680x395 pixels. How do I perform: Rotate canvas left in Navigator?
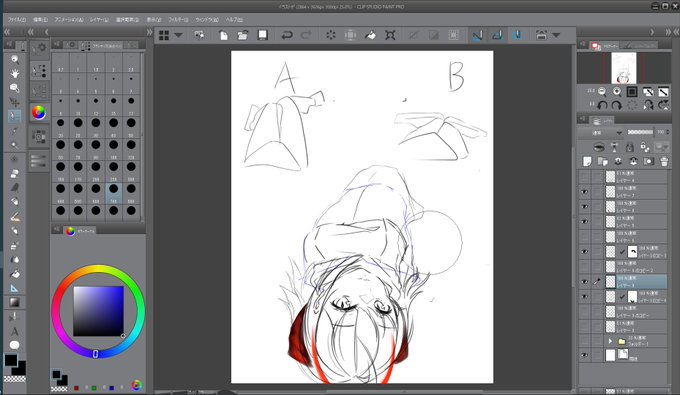602,105
